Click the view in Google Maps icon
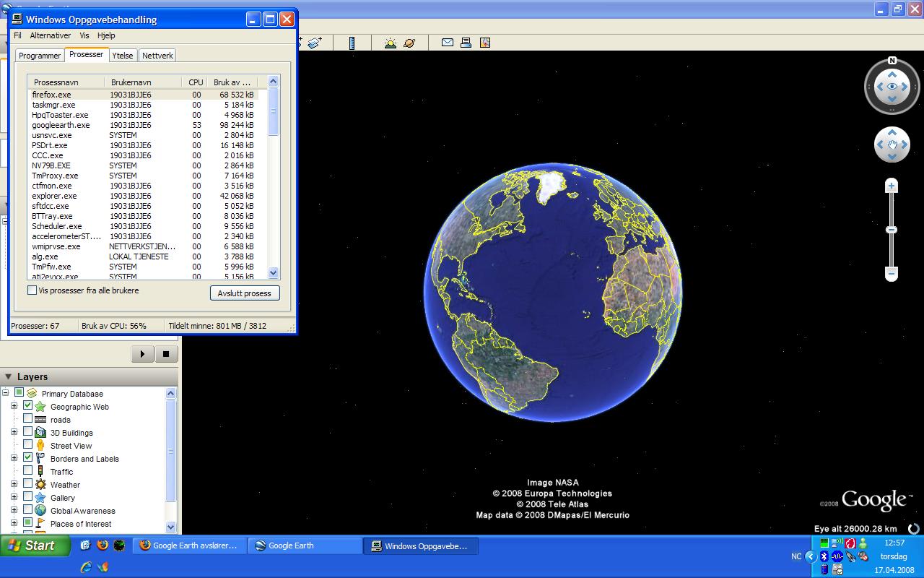 [485, 43]
